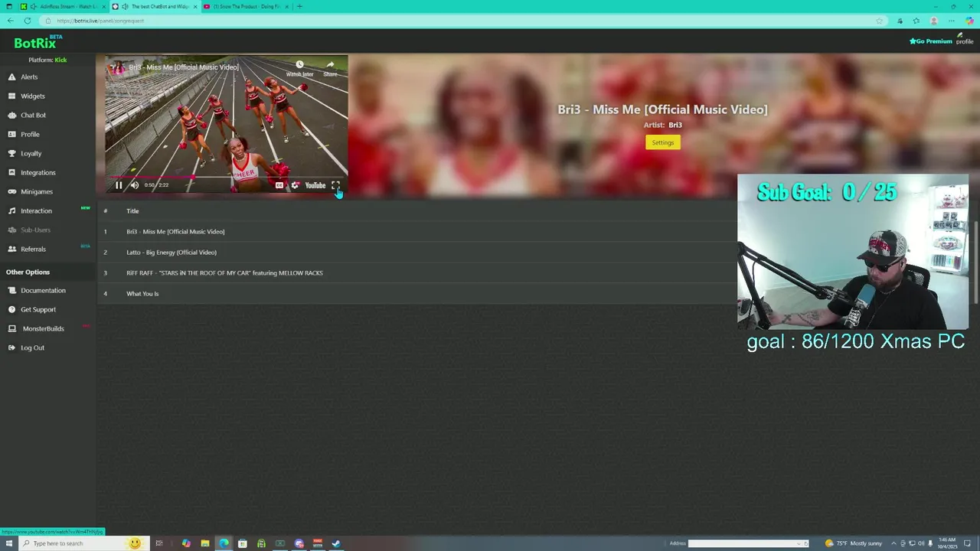The height and width of the screenshot is (551, 980).
Task: Click the YouTube logo in player
Action: 315,185
